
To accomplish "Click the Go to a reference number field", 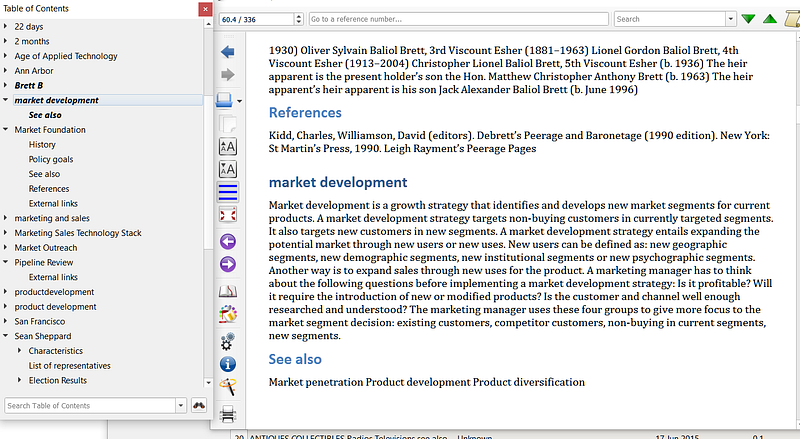I will point(459,19).
